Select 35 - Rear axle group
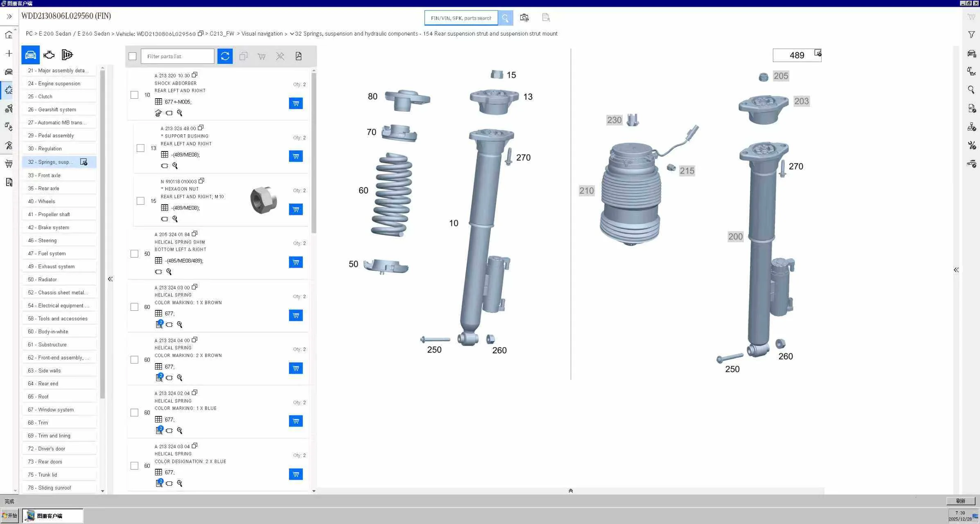Screen dimensions: 980x524 [x=43, y=188]
